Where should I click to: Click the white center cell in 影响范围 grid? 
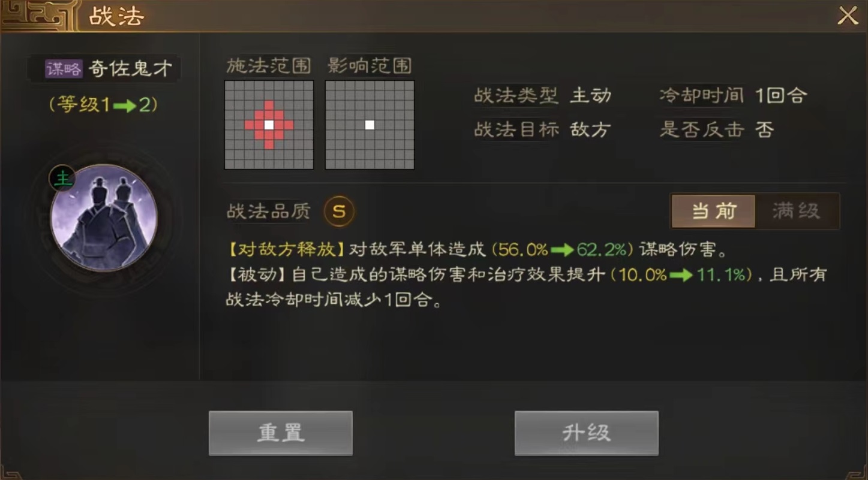(x=370, y=125)
